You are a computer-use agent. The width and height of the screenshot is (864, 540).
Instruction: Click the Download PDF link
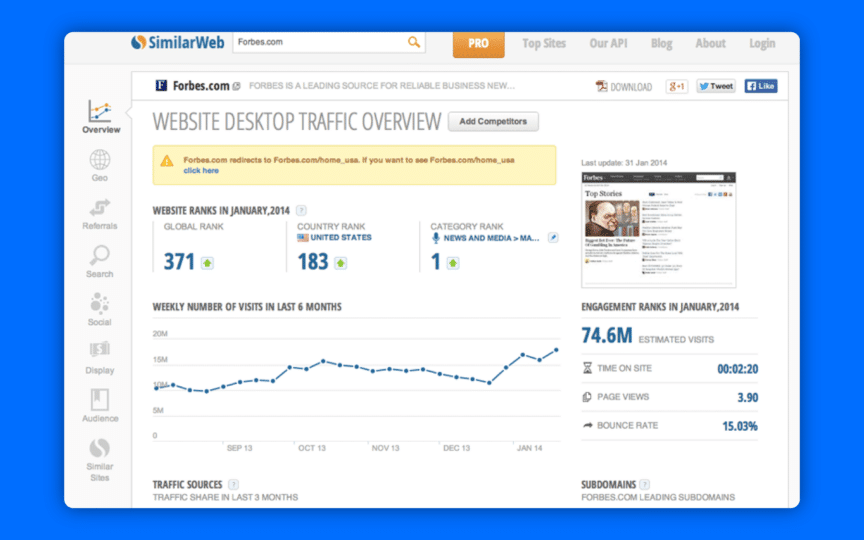(624, 87)
